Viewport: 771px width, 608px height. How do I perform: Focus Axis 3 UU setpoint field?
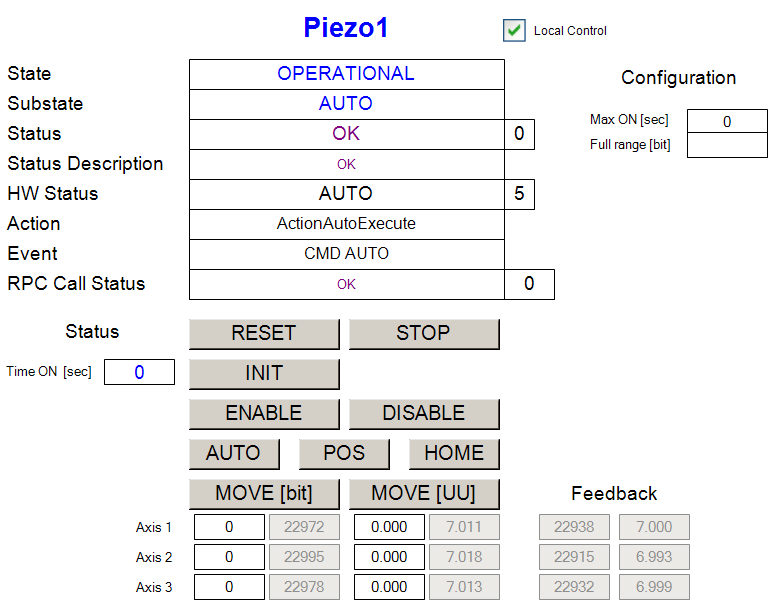click(x=389, y=587)
